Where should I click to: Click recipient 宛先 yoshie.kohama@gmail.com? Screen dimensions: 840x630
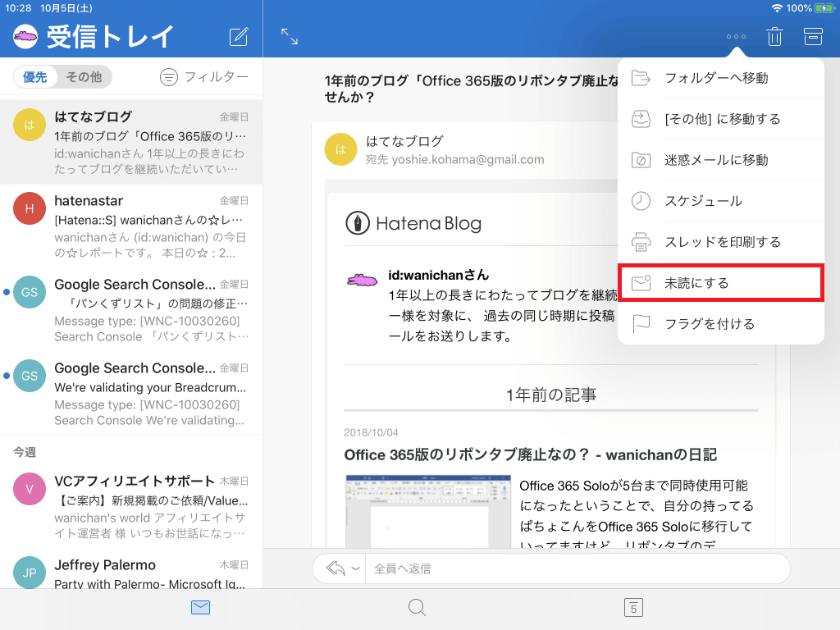pyautogui.click(x=454, y=160)
